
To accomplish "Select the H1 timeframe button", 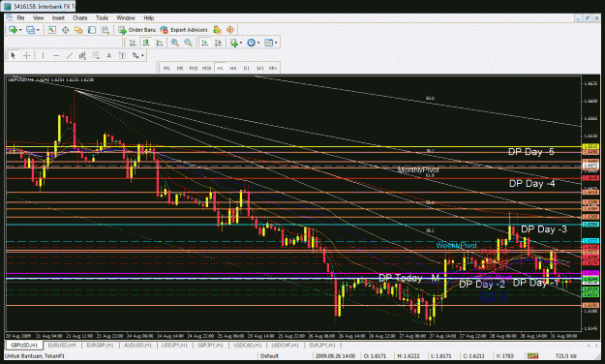I will coord(220,69).
